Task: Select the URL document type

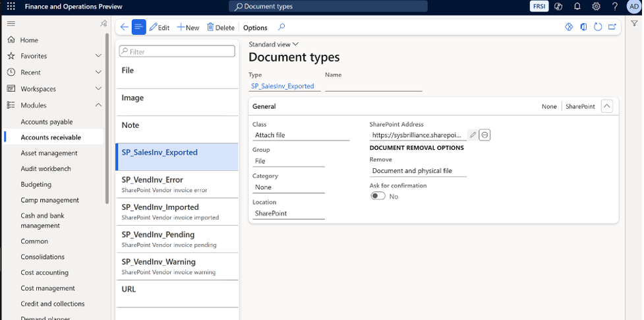Action: tap(177, 294)
